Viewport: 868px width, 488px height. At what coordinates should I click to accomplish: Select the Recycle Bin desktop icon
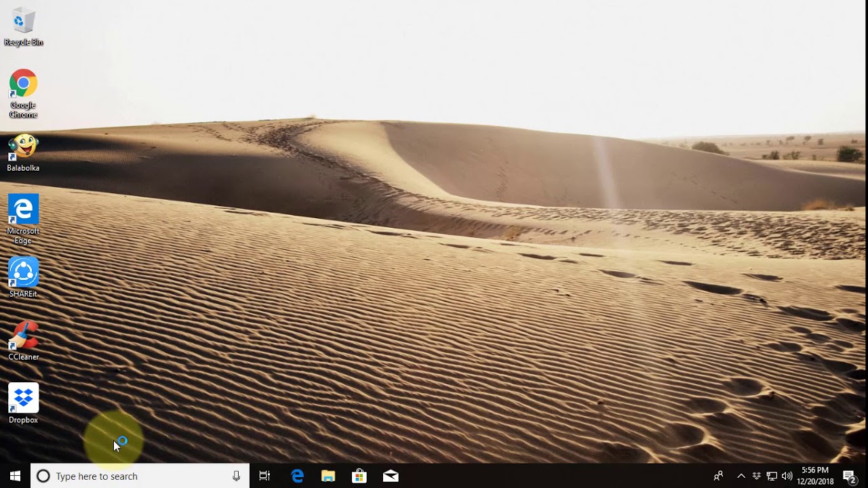pos(23,27)
